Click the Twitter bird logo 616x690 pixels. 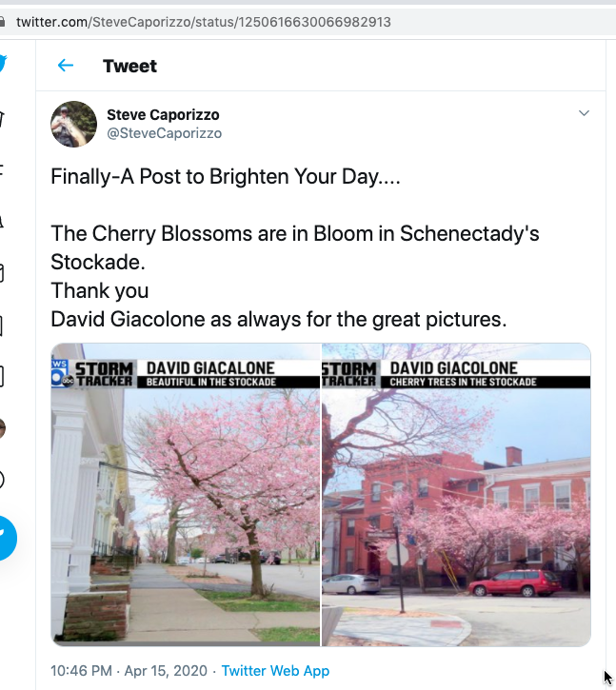click(x=2, y=65)
